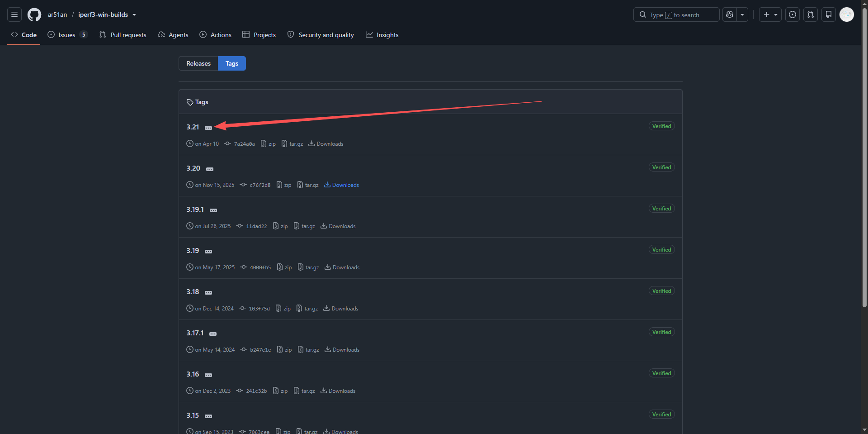Download zip for tag 3.21

268,144
